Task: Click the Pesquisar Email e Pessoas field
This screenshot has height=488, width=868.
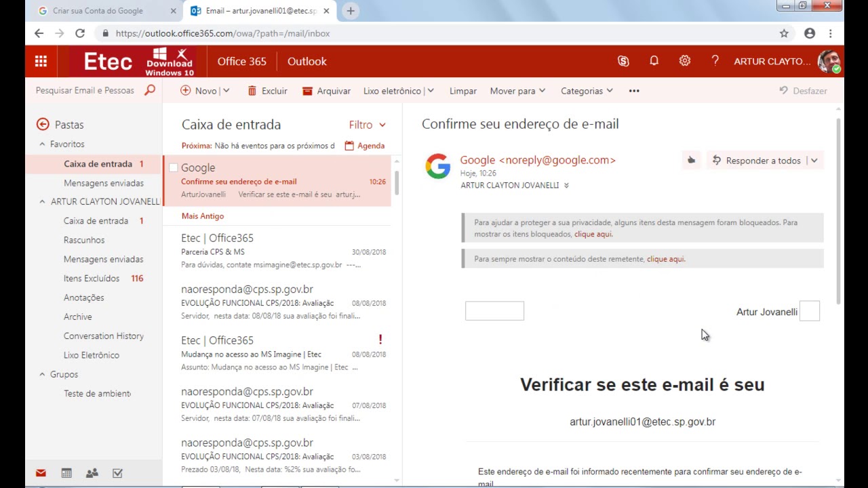Action: (85, 90)
